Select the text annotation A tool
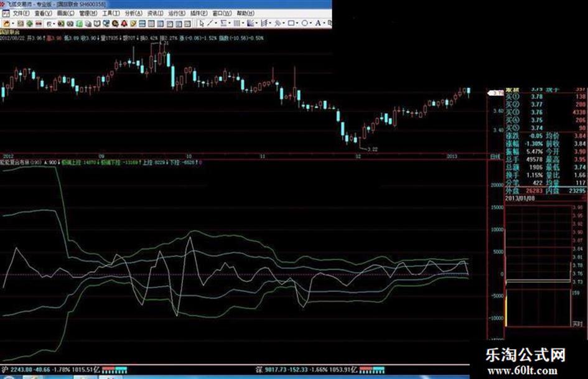This screenshot has width=588, height=379. pyautogui.click(x=317, y=24)
